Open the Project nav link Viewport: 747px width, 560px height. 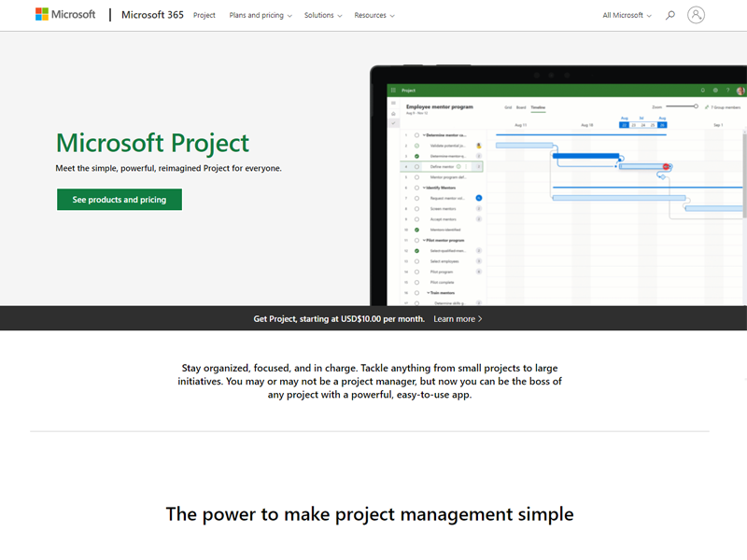(204, 15)
